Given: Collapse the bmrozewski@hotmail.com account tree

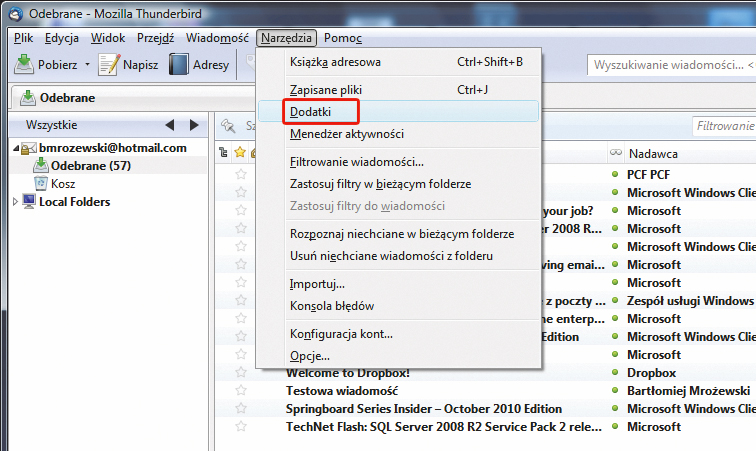Looking at the screenshot, I should pos(16,148).
